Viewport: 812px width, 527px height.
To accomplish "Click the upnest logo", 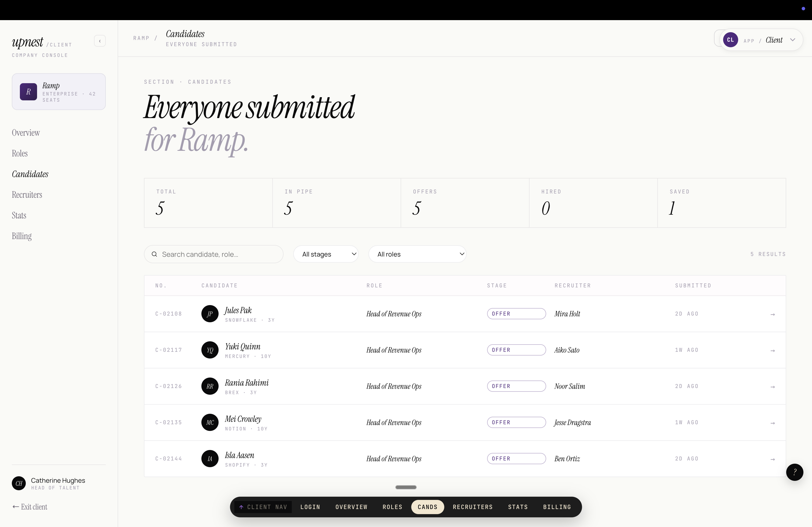I will click(x=27, y=42).
